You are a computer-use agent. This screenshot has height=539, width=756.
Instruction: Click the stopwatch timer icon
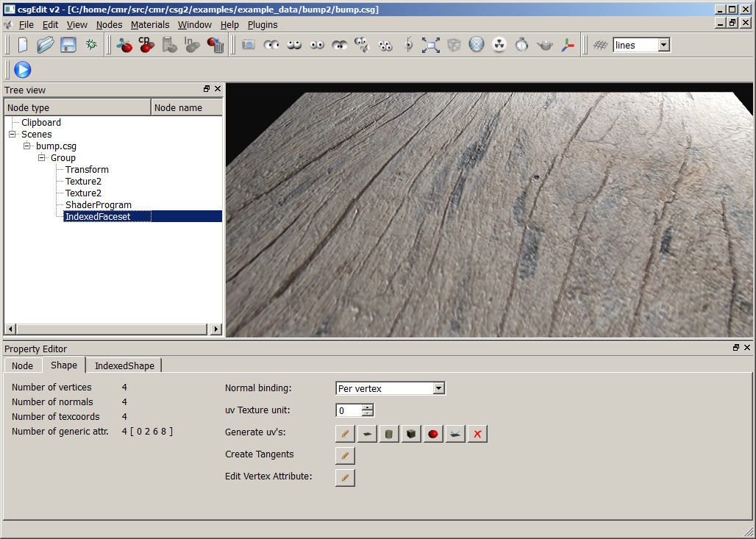click(522, 45)
